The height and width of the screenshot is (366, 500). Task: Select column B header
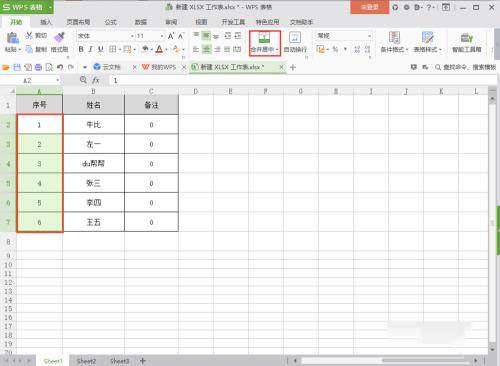pos(93,91)
